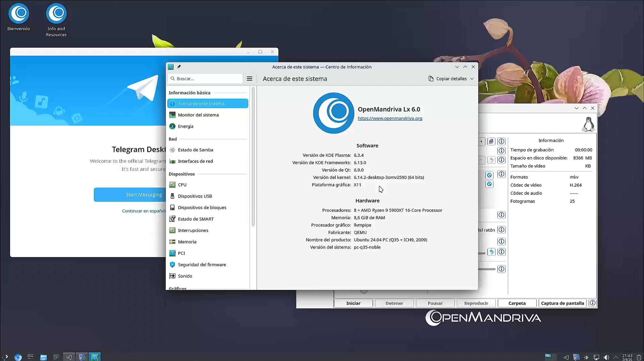Open the file manager from the taskbar

[44, 357]
